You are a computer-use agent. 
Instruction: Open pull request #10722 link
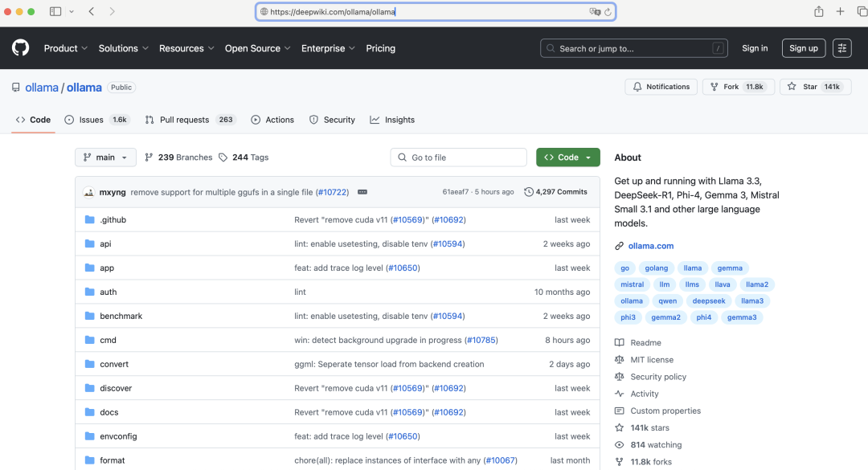pos(332,192)
